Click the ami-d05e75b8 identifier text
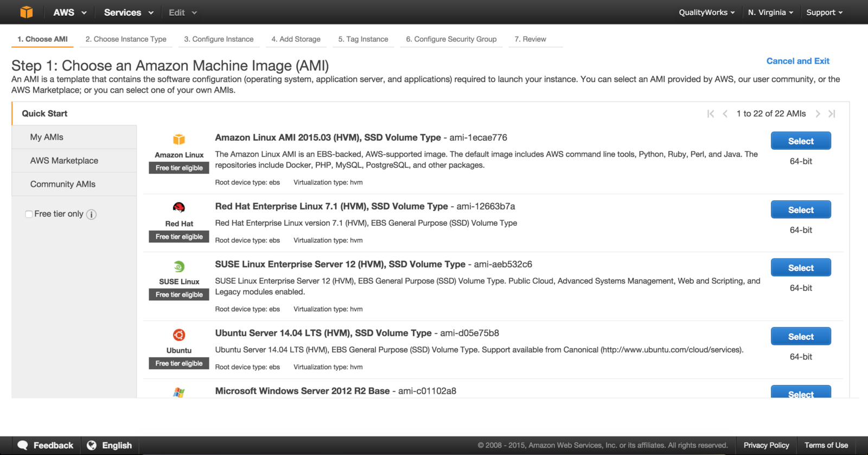The width and height of the screenshot is (868, 455). (470, 333)
